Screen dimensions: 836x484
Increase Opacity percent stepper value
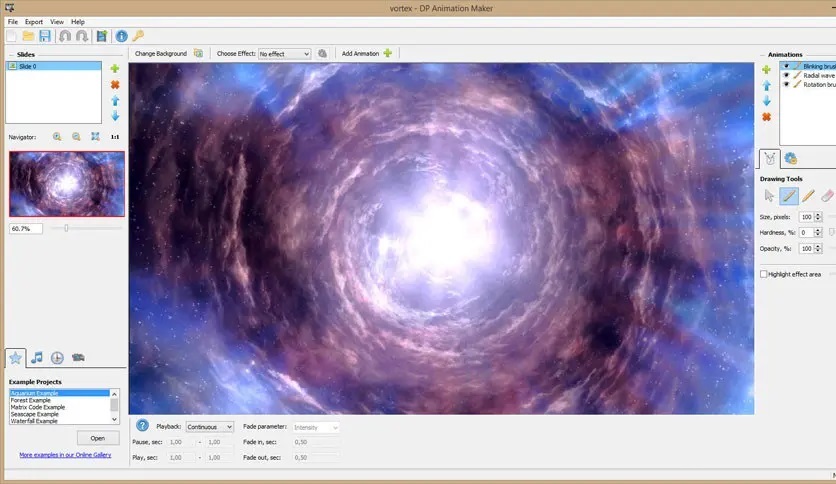tap(818, 246)
